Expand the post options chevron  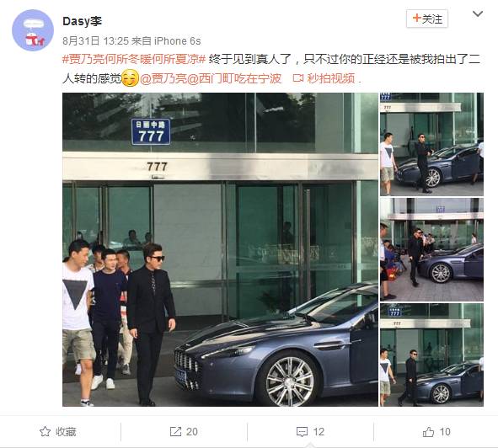pos(478,13)
